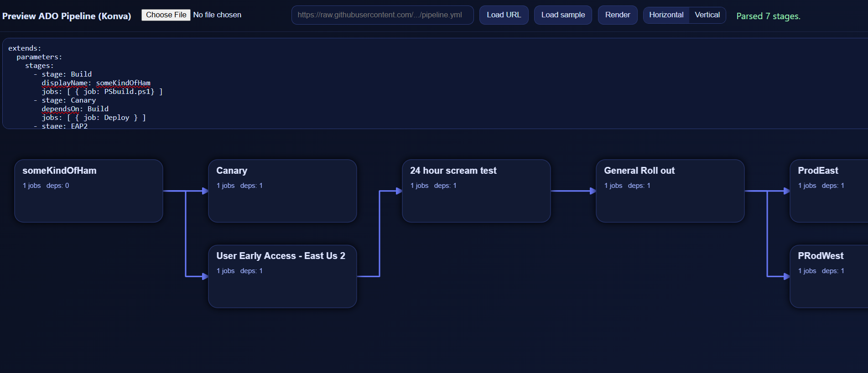Click the '- stage: Canary' YAML line
868x373 pixels.
(x=65, y=100)
